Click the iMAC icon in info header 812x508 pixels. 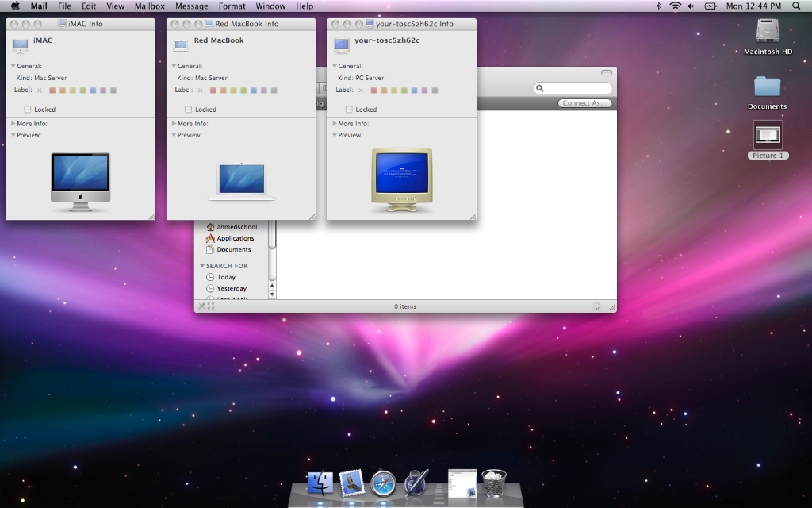(x=20, y=45)
